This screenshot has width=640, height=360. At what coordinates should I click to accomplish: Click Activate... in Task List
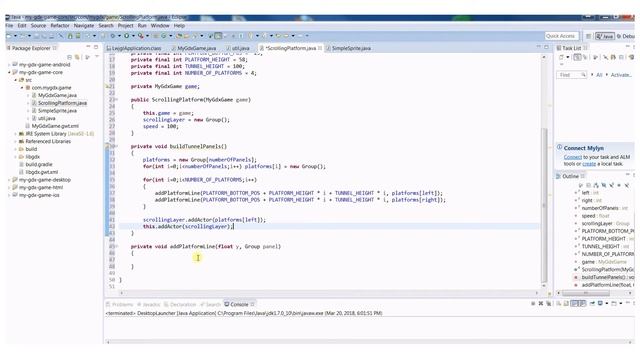620,75
